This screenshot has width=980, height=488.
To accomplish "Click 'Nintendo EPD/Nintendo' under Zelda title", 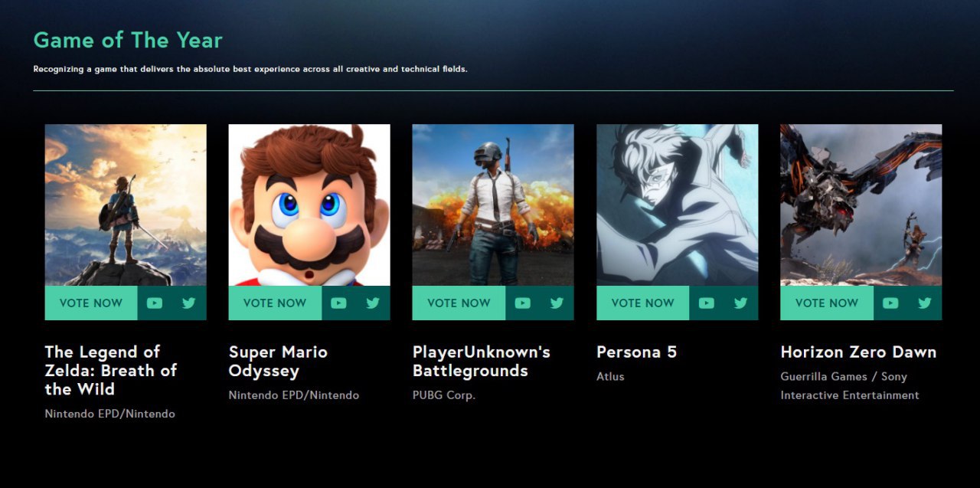I will 110,414.
